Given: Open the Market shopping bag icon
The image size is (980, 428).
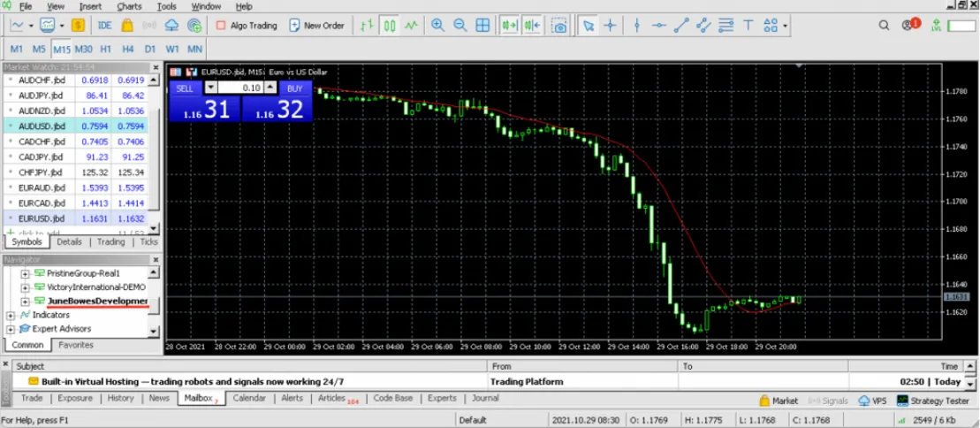Looking at the screenshot, I should point(127,26).
